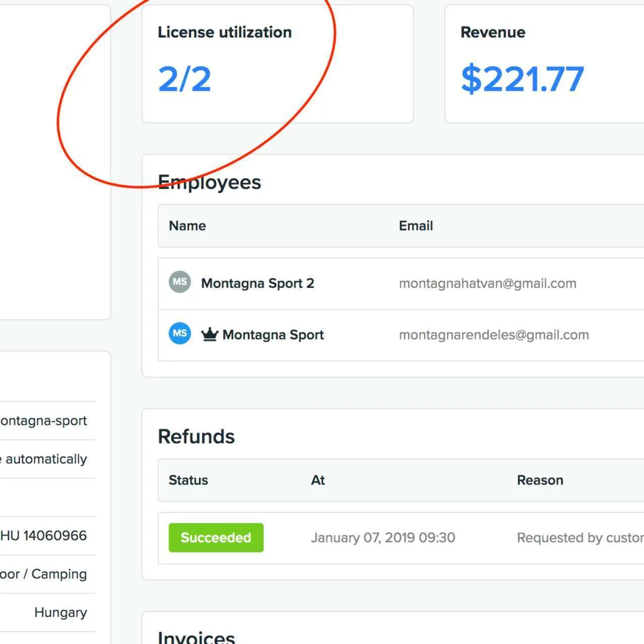
Task: Click the Email column header in Employees
Action: (x=416, y=226)
